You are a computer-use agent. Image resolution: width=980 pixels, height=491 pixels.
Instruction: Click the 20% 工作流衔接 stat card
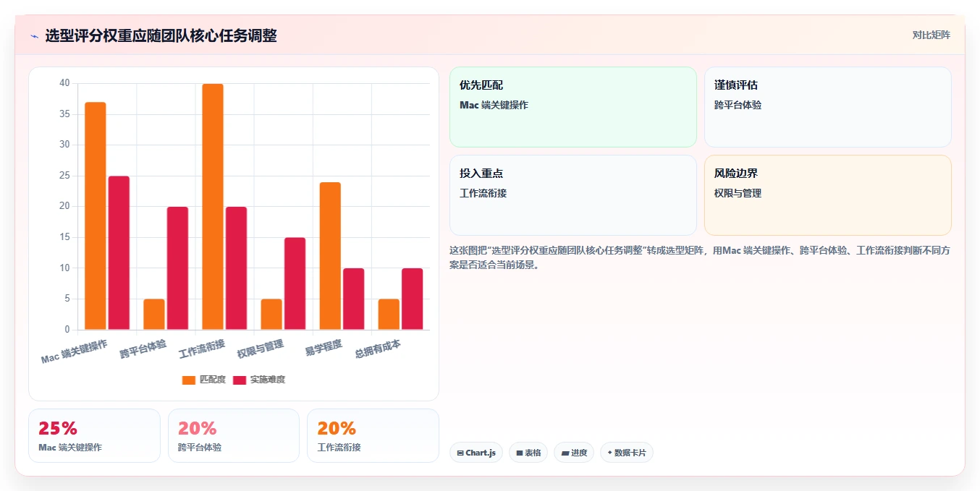coord(373,435)
